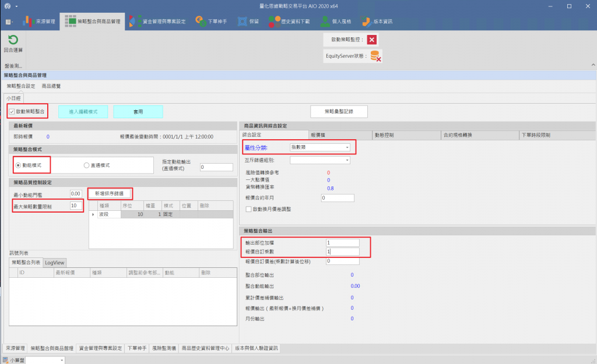Open the 來源管理 ribbon icon
Image resolution: width=597 pixels, height=364 pixels.
coord(29,22)
